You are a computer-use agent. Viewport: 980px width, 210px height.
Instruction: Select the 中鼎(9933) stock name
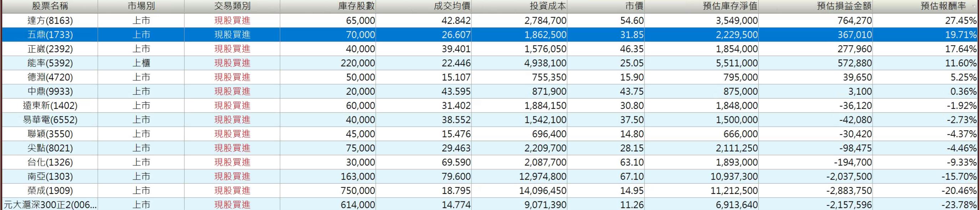point(50,92)
